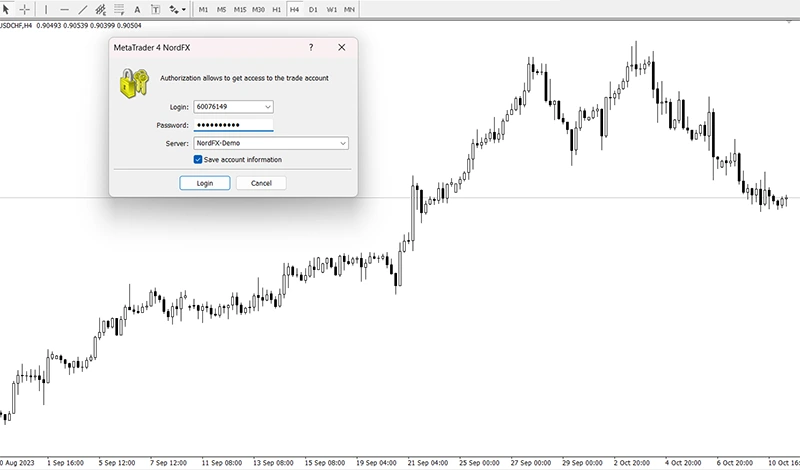The width and height of the screenshot is (800, 470).
Task: Click into the Password field
Action: 232,125
